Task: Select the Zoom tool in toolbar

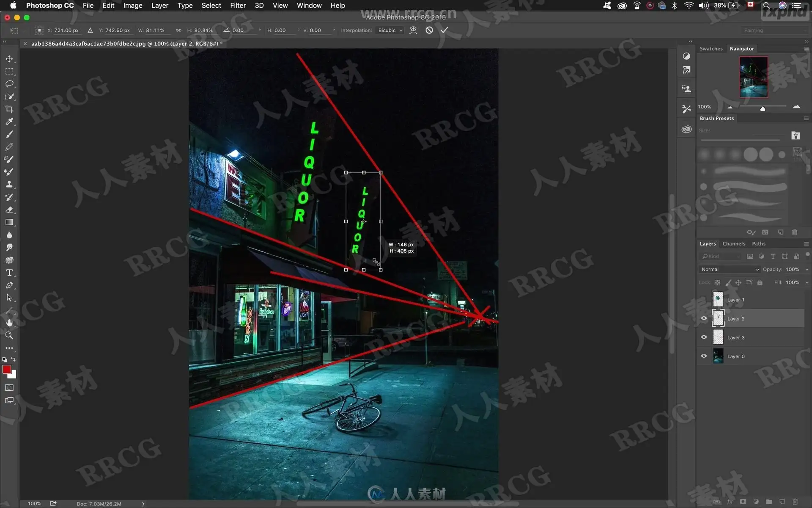Action: pos(9,336)
